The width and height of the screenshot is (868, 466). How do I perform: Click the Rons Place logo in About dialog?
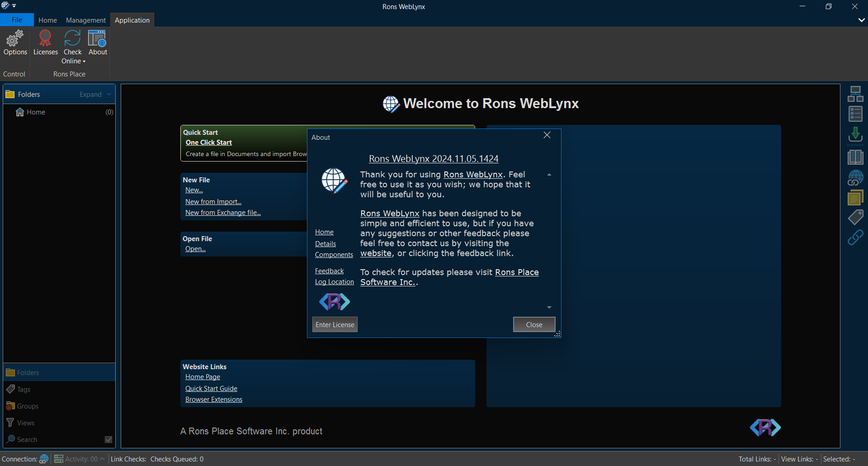coord(335,302)
